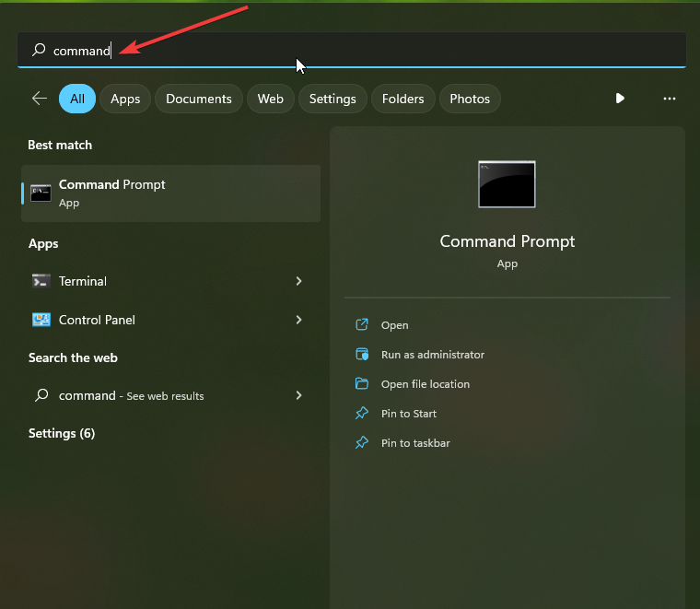Choose Pin to taskbar

pos(415,443)
